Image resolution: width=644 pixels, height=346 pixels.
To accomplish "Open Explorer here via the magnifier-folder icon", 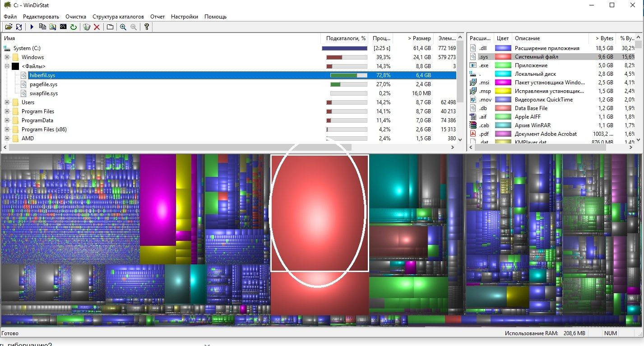I will click(x=53, y=27).
